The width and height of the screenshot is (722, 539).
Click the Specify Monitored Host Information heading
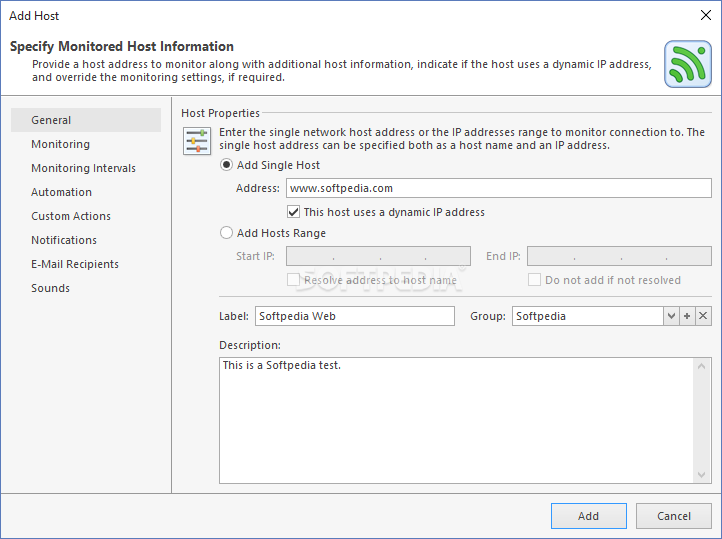pos(122,46)
